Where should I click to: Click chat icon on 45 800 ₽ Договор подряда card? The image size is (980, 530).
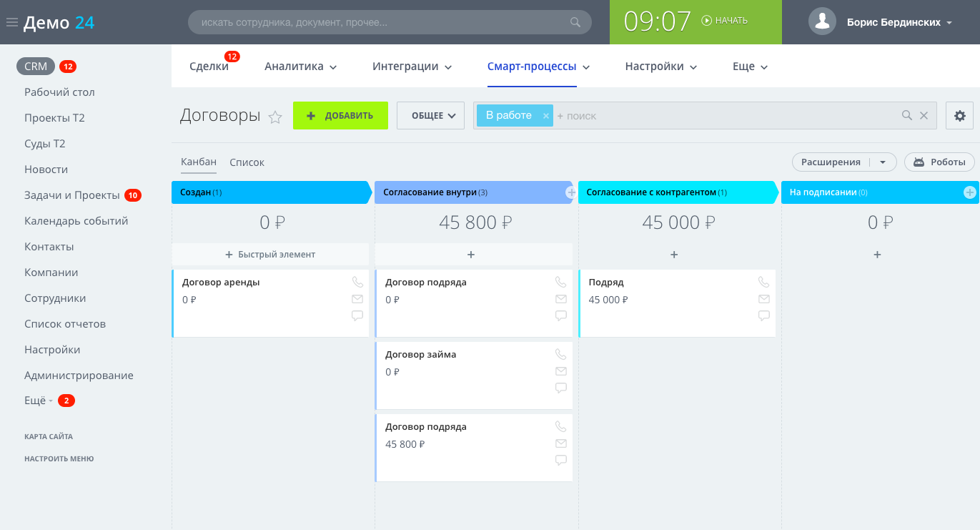point(560,460)
